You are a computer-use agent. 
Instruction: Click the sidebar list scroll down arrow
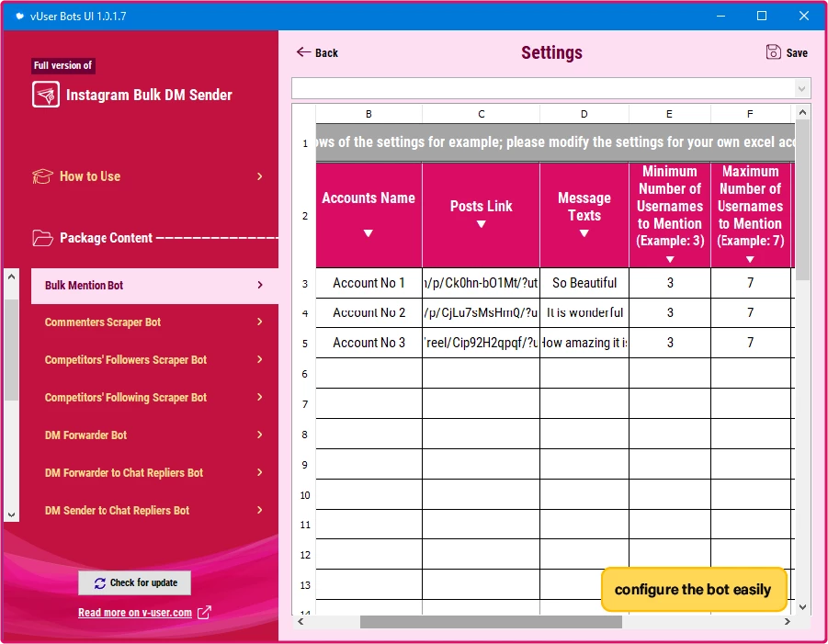pyautogui.click(x=11, y=514)
